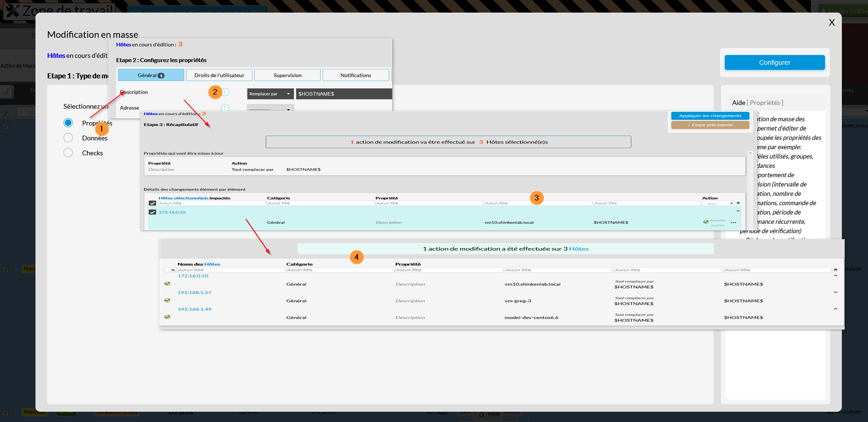Click the Catégorie filter field in results table
The image size is (868, 422).
pyautogui.click(x=340, y=270)
